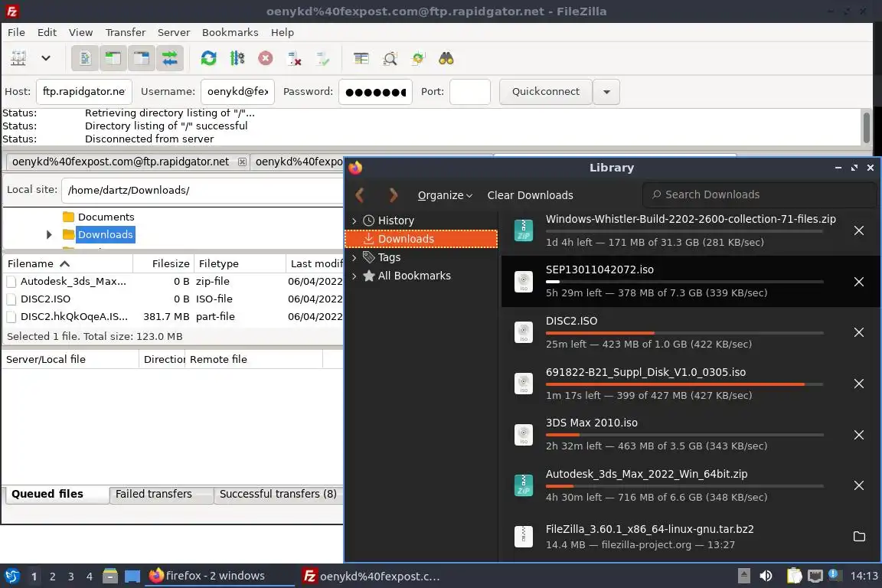Cancel Windows-Whistler-Build zip download
The image size is (882, 588).
(859, 230)
